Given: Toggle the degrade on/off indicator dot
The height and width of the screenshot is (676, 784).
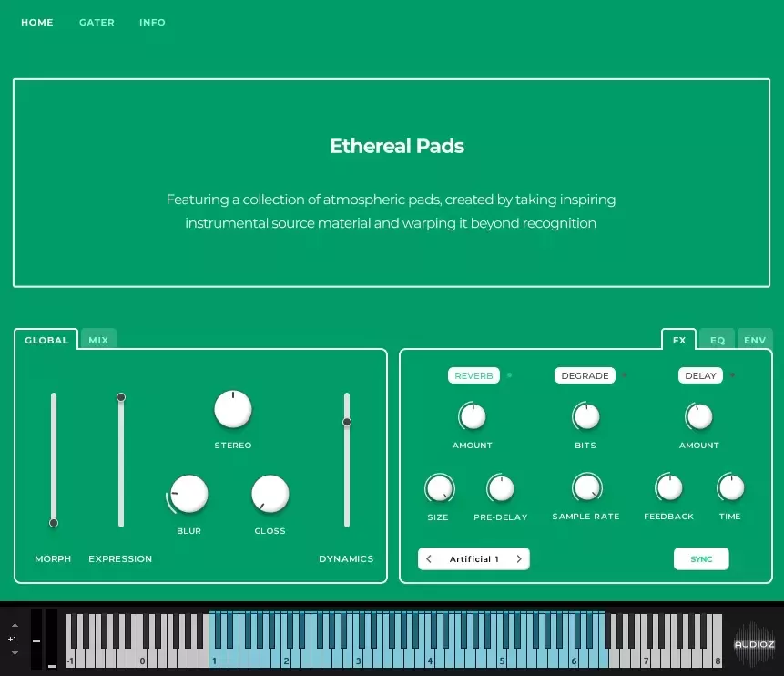Looking at the screenshot, I should click(624, 374).
